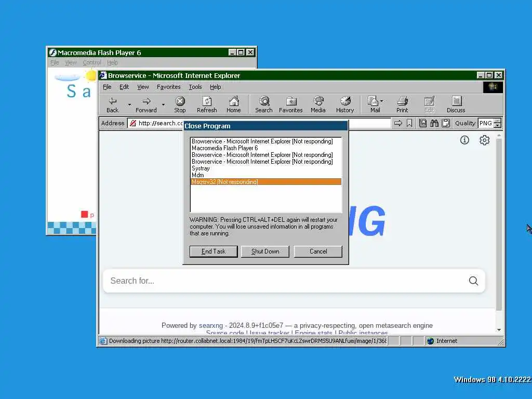
Task: Click the scrollbar down arrow in browser
Action: tap(499, 330)
